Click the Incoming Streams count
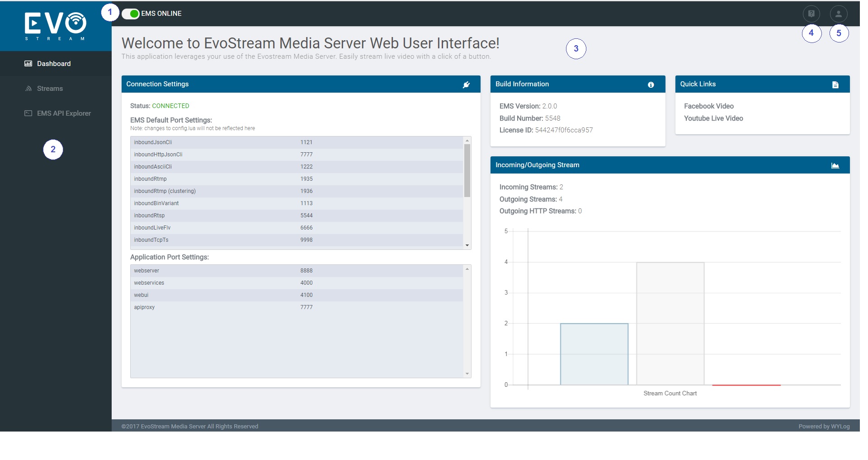 point(561,187)
